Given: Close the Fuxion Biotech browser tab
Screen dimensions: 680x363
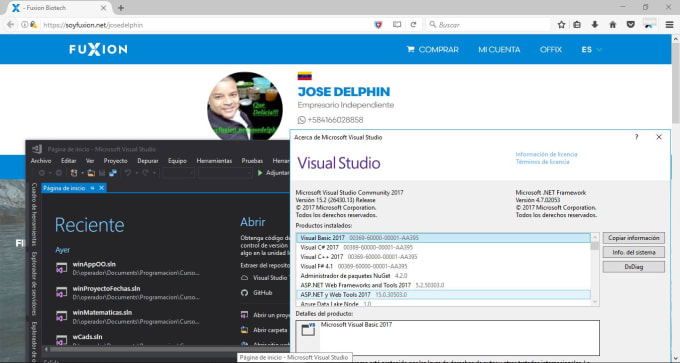Looking at the screenshot, I should pos(104,8).
